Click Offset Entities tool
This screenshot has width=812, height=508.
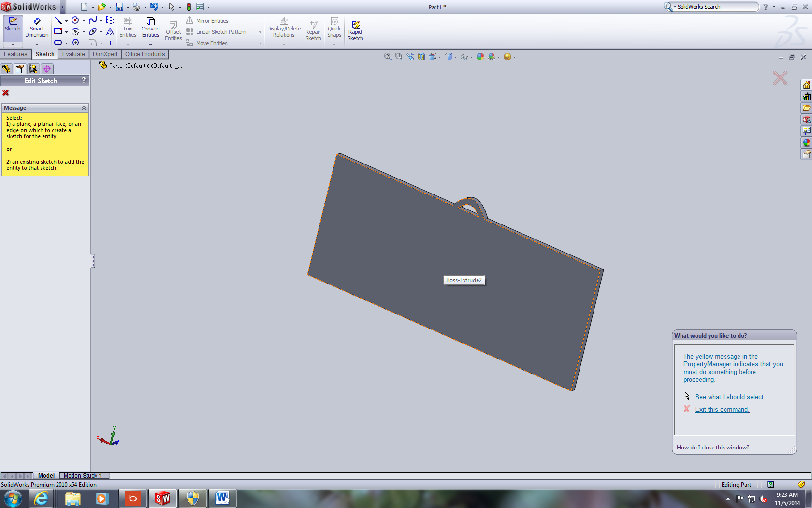(174, 31)
